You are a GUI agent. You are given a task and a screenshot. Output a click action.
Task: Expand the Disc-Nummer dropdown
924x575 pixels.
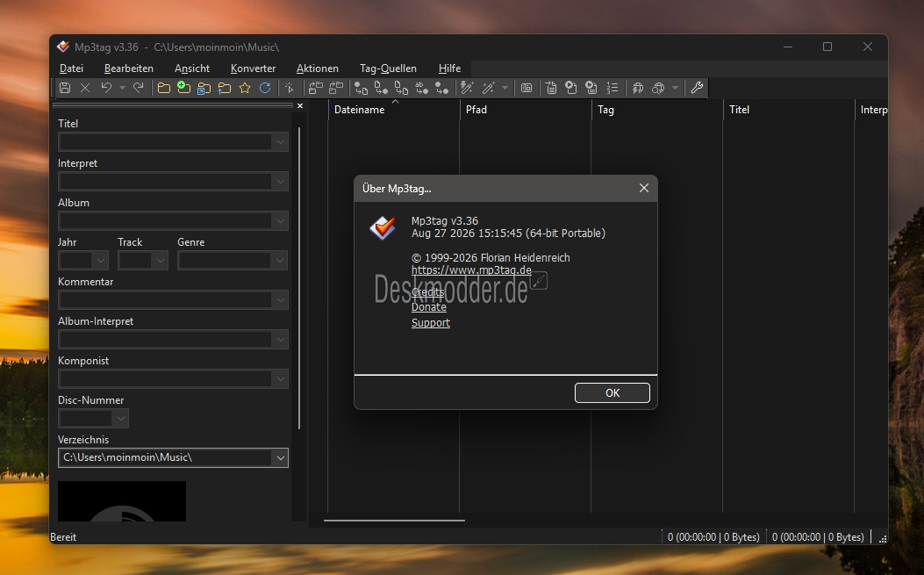[x=120, y=419]
